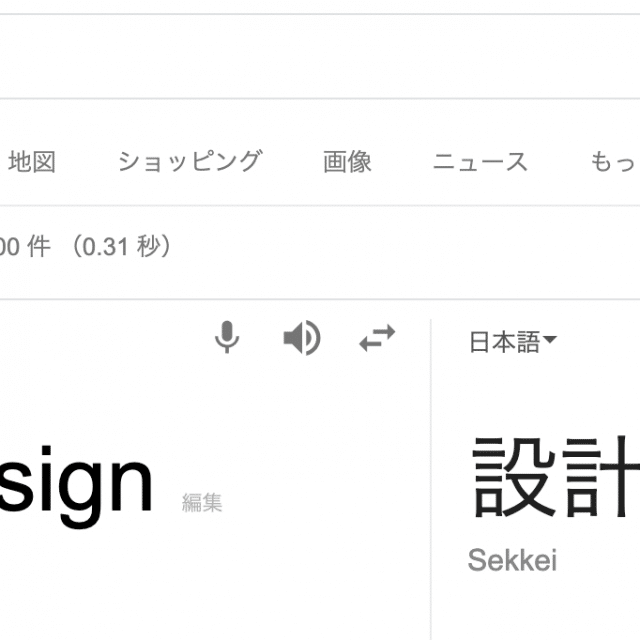Click the source word ending in sign
Screen dimensions: 640x640
76,482
